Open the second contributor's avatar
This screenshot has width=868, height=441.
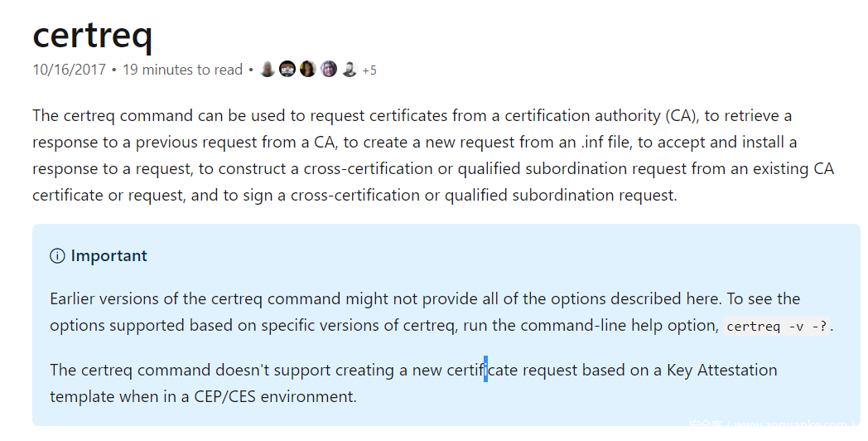[x=287, y=70]
